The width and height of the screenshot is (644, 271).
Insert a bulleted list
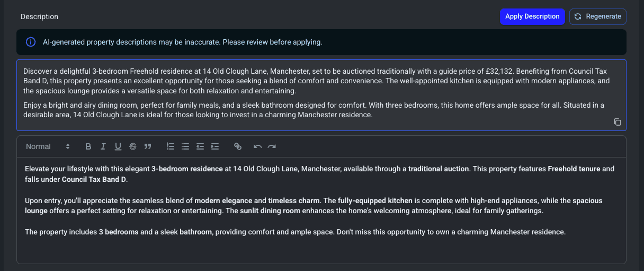coord(185,146)
